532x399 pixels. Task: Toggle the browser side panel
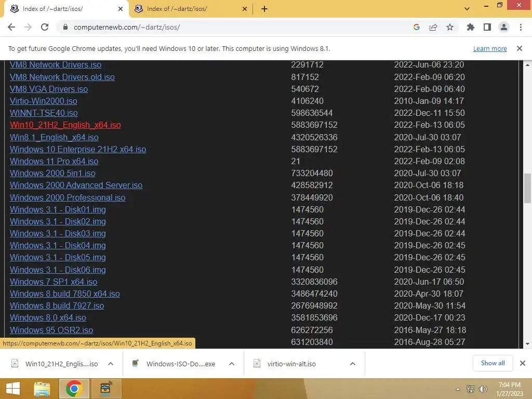point(487,27)
